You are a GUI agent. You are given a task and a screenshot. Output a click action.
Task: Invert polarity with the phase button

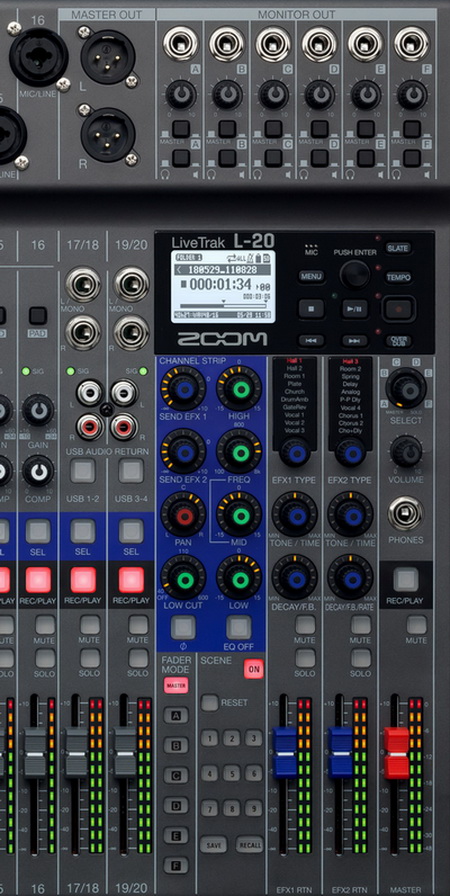tap(183, 627)
